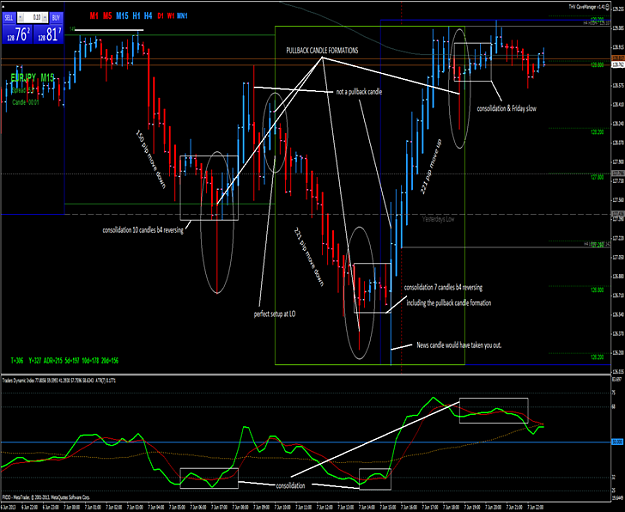The height and width of the screenshot is (512, 625).
Task: Switch chart to M15 timeframe
Action: point(122,16)
